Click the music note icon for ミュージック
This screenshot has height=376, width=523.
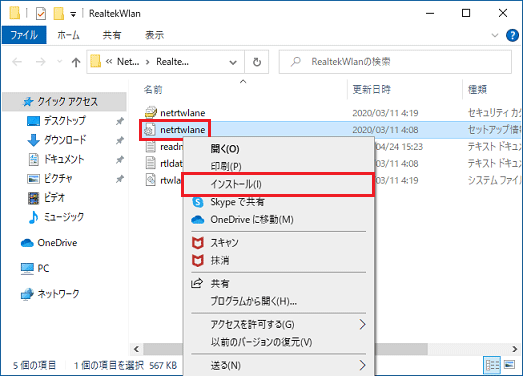33,217
